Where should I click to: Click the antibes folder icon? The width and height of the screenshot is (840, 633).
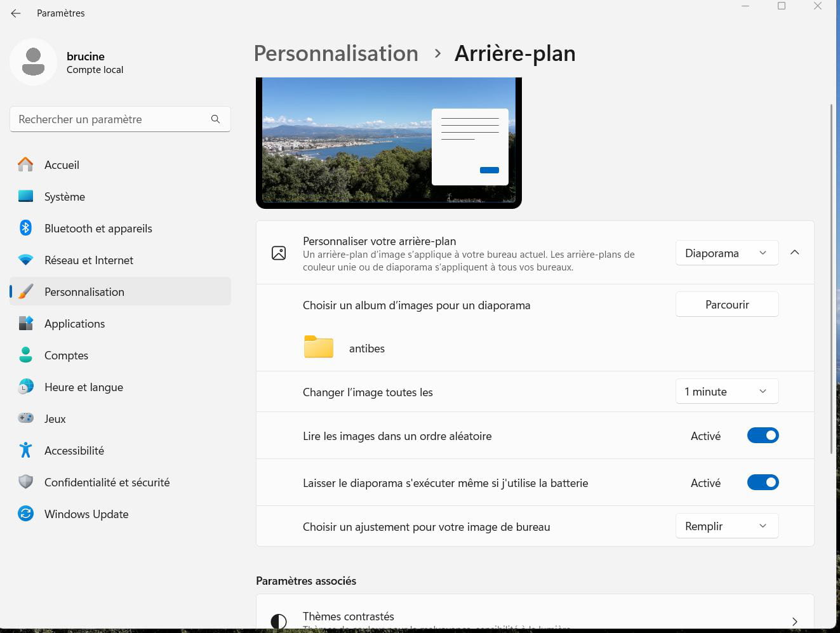318,347
